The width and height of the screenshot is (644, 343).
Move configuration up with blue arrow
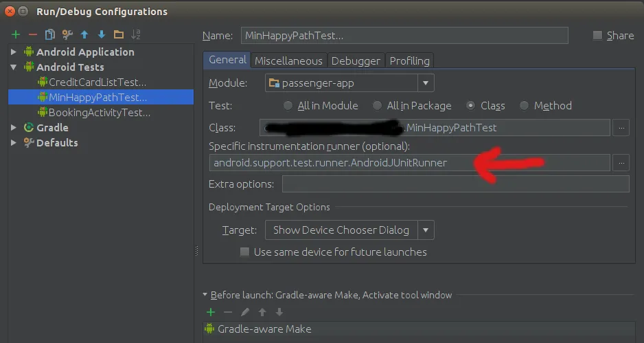84,34
